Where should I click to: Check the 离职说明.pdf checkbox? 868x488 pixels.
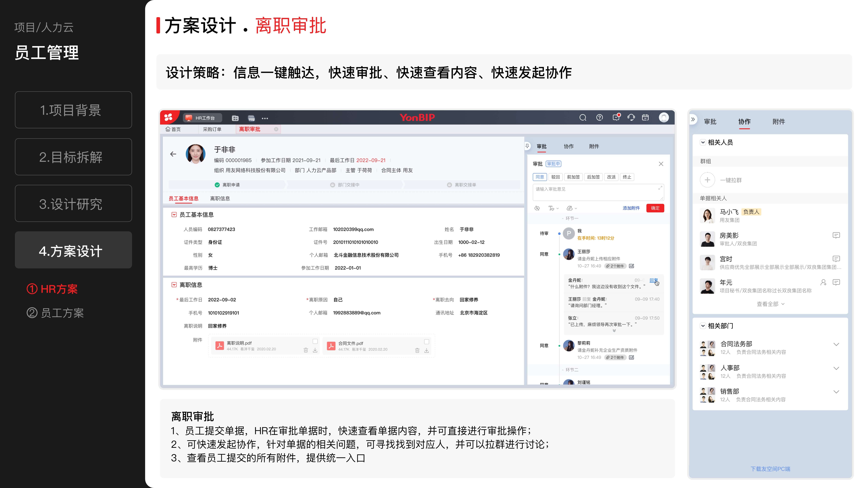pyautogui.click(x=315, y=341)
